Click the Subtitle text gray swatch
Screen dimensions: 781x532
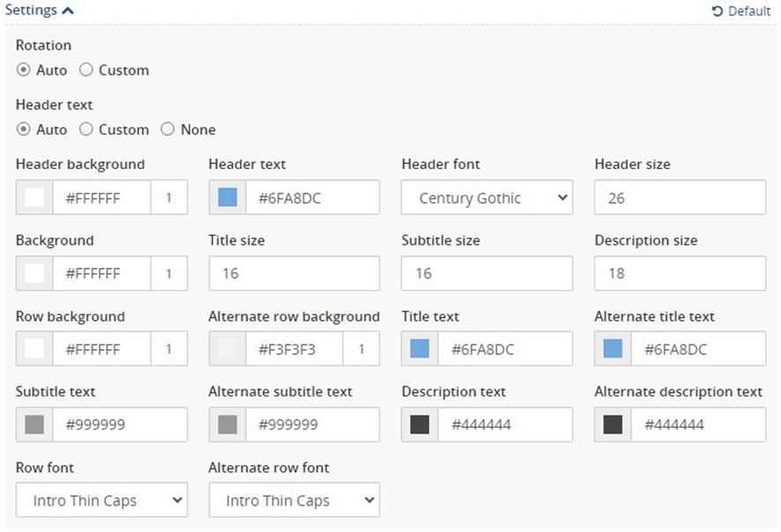point(34,425)
